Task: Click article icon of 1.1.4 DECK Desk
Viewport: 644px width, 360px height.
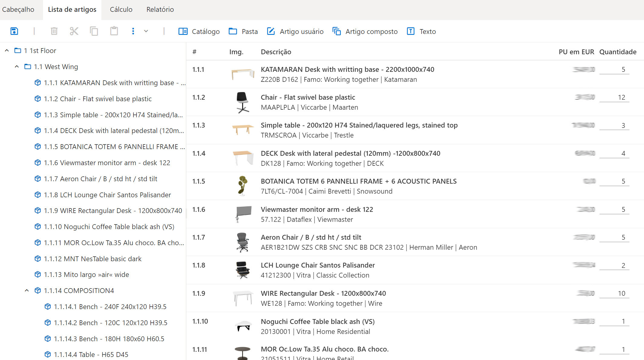Action: pos(38,131)
